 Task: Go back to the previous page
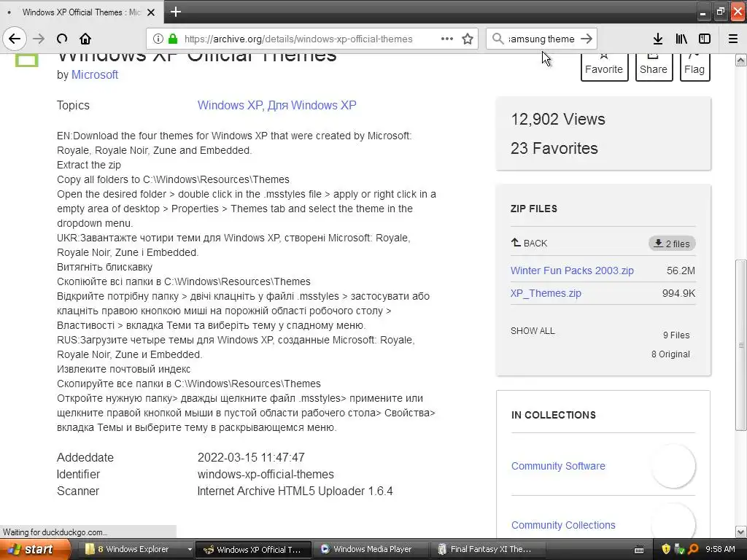coord(15,39)
